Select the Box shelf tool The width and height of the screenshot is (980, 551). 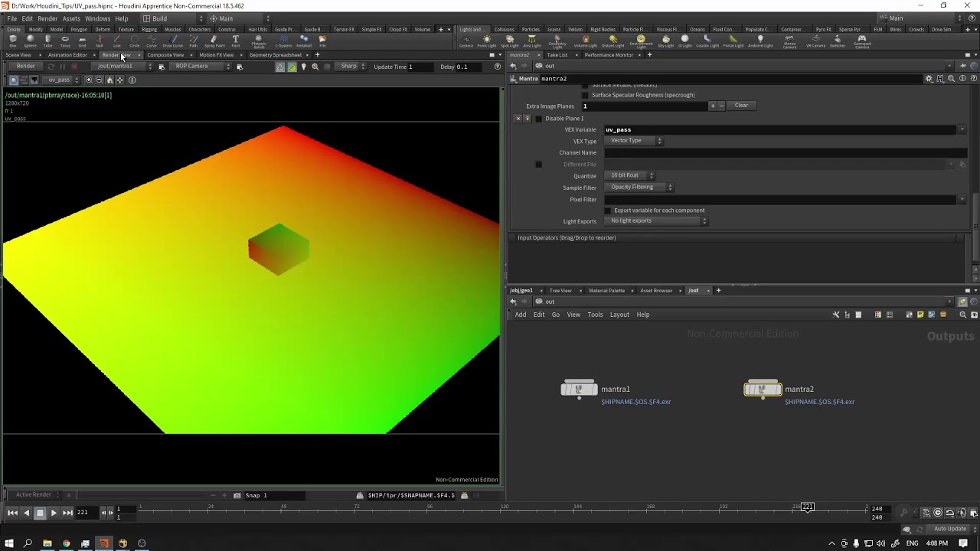click(13, 41)
